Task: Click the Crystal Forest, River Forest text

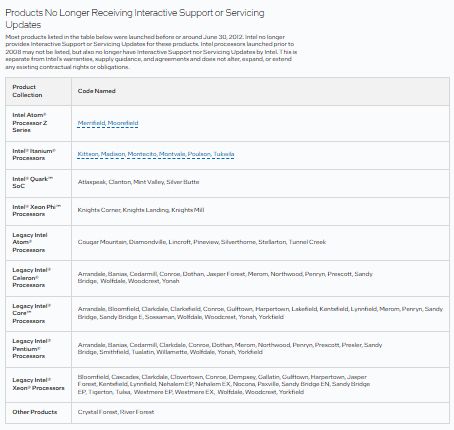Action: pyautogui.click(x=116, y=412)
